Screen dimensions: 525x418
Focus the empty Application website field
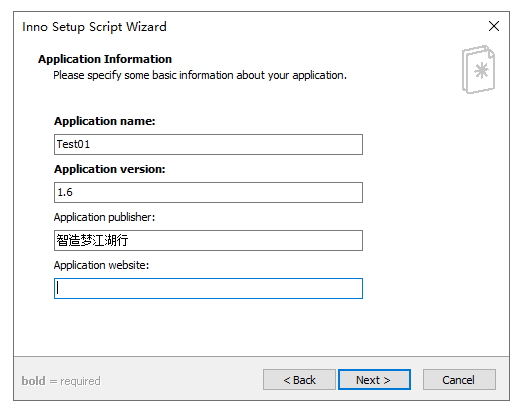click(208, 288)
